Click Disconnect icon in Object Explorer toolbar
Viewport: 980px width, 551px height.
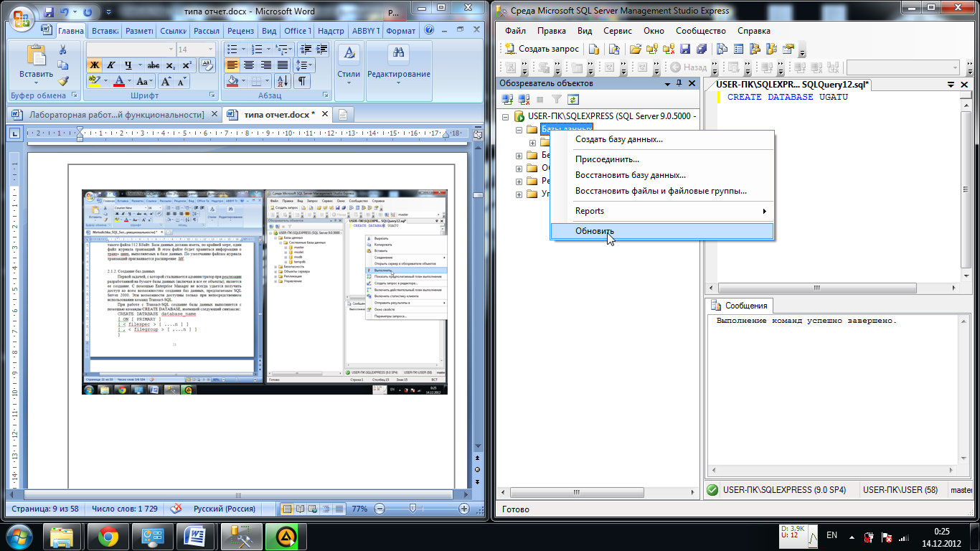[524, 100]
